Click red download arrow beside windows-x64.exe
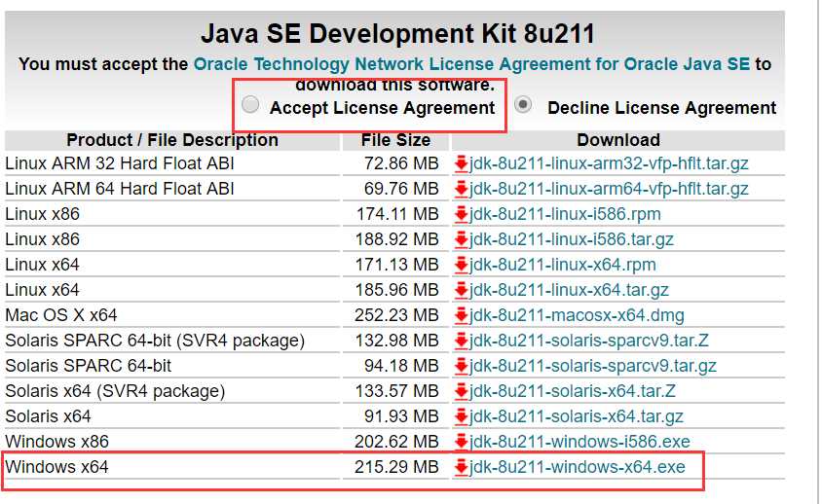Image resolution: width=822 pixels, height=504 pixels. pos(461,467)
